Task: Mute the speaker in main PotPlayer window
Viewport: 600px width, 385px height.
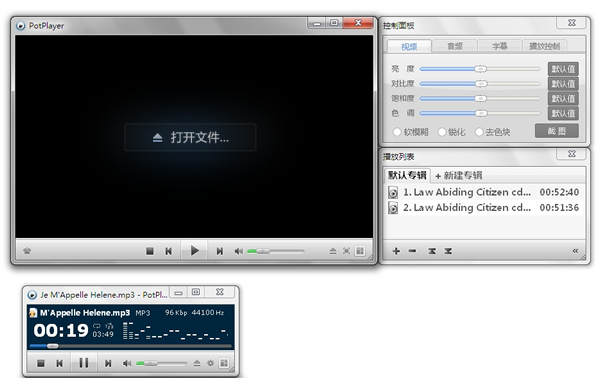Action: [239, 251]
